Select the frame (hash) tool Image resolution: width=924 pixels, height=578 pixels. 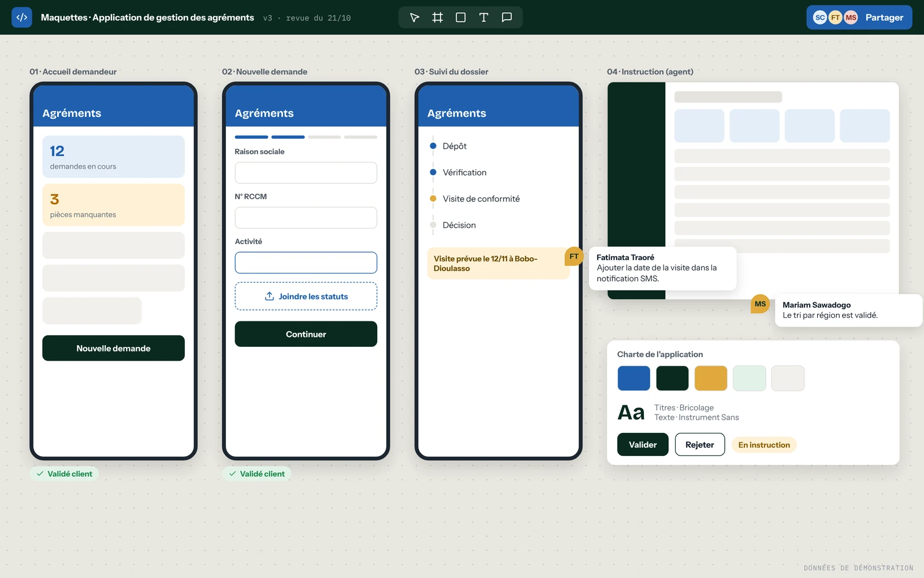[x=438, y=17]
